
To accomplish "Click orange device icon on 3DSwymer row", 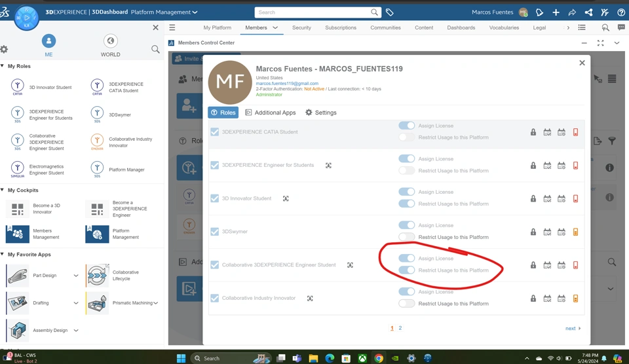I will [x=576, y=232].
